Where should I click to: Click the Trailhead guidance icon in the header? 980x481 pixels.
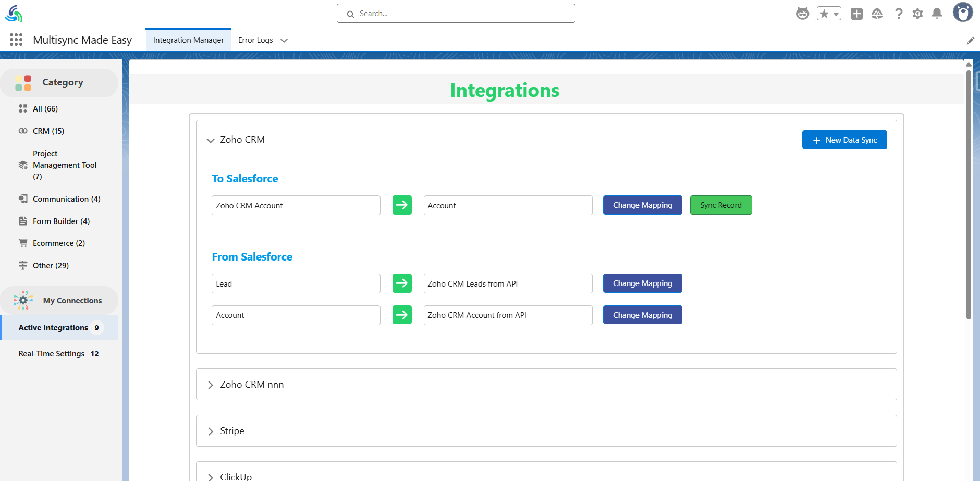coord(877,14)
